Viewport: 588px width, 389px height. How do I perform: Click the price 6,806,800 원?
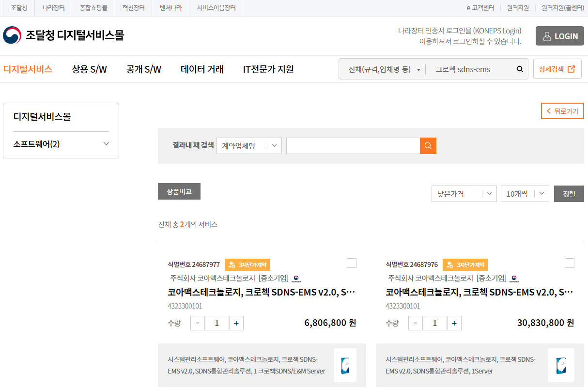[x=330, y=323]
